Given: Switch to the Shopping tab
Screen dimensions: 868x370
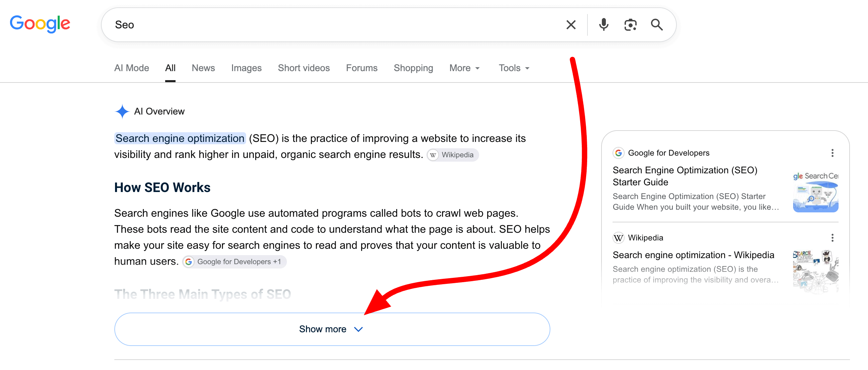Looking at the screenshot, I should point(413,68).
